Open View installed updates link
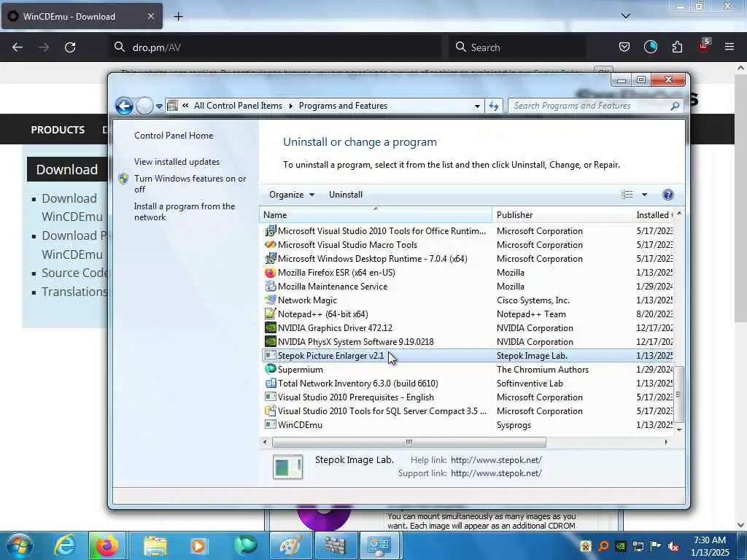 click(x=177, y=162)
